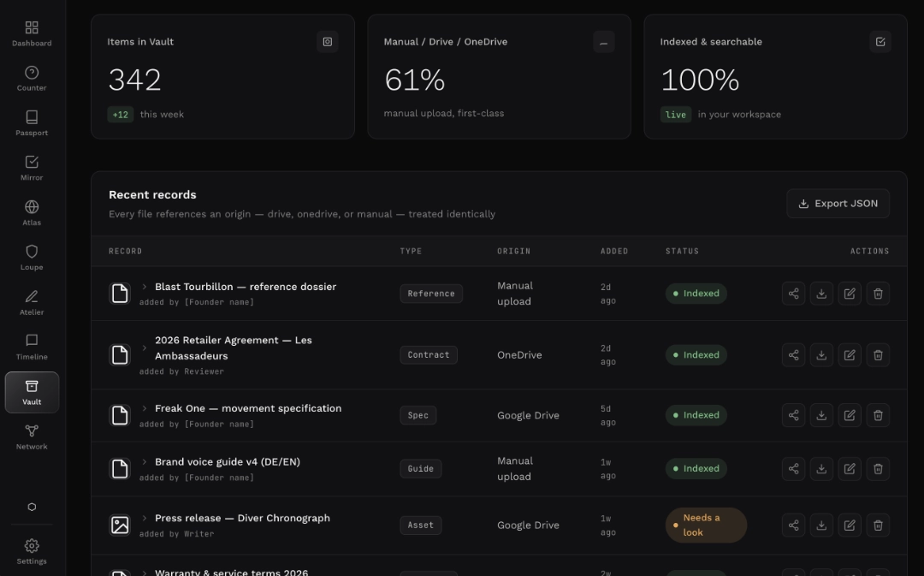Click the Contract type tag
The height and width of the screenshot is (576, 924).
(x=429, y=355)
